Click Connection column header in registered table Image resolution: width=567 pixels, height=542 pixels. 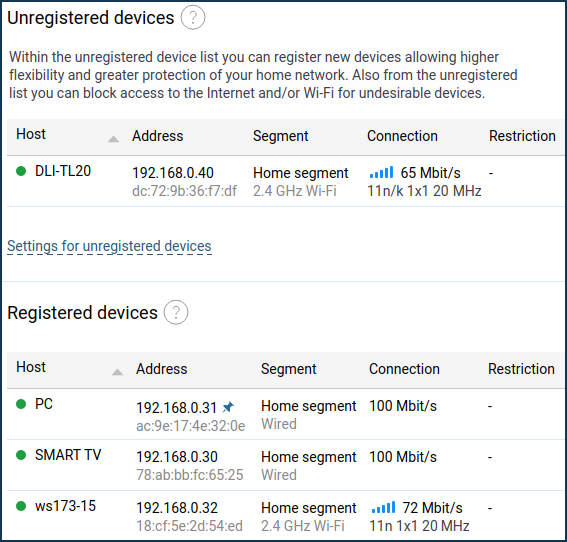click(x=404, y=369)
